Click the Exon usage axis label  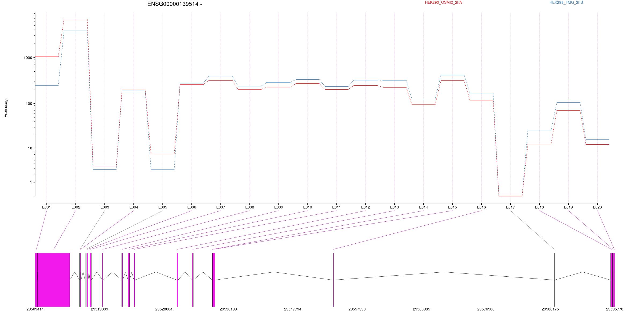click(6, 107)
